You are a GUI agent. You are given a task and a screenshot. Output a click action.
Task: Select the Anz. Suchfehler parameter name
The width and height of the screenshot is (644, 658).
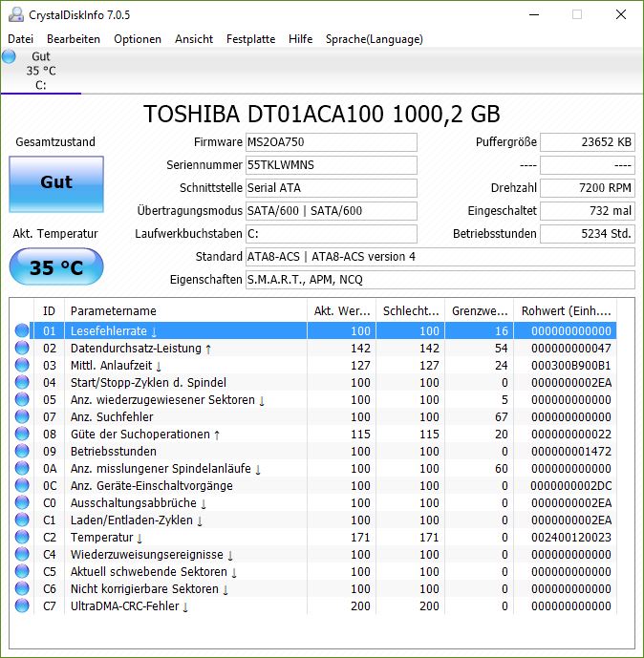[x=112, y=417]
